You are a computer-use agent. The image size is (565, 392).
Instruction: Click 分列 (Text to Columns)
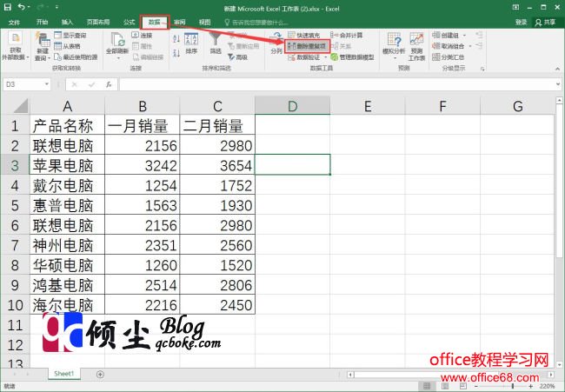pos(276,43)
